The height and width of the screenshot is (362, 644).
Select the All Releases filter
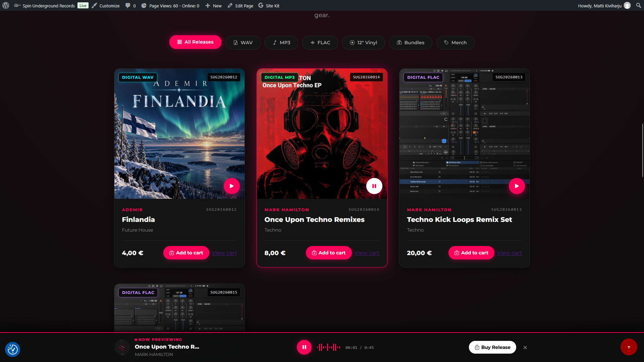click(x=195, y=42)
